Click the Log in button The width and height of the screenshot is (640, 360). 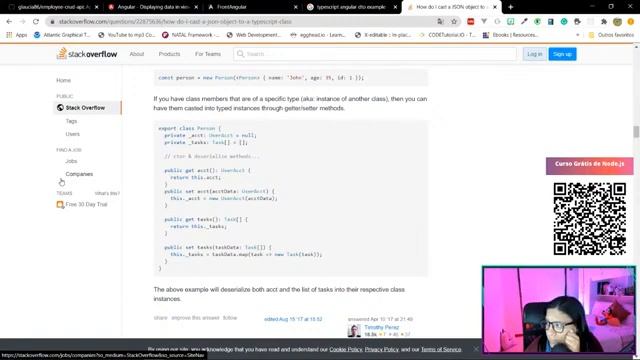tap(534, 54)
